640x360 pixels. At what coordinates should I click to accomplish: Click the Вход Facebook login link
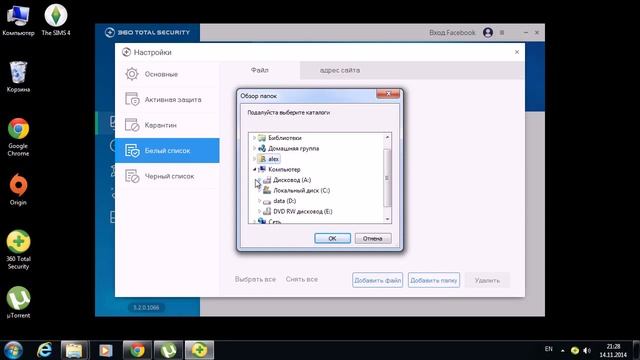click(452, 32)
